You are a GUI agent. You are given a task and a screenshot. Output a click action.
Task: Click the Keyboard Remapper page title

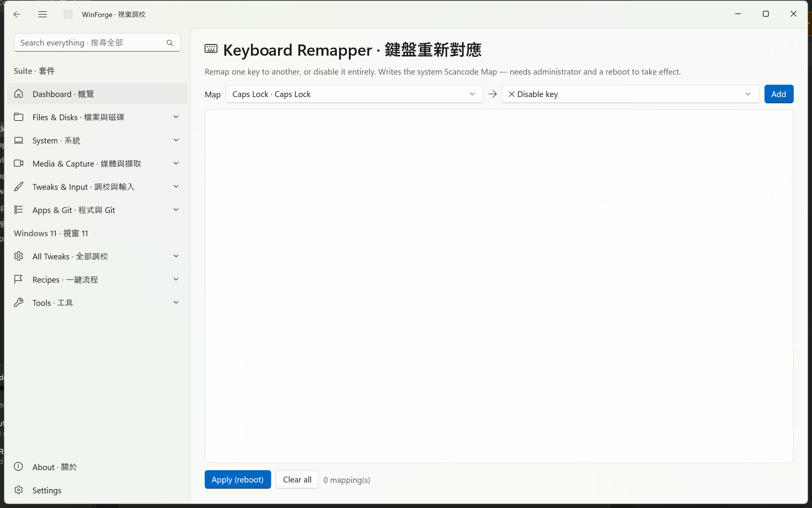tap(352, 50)
